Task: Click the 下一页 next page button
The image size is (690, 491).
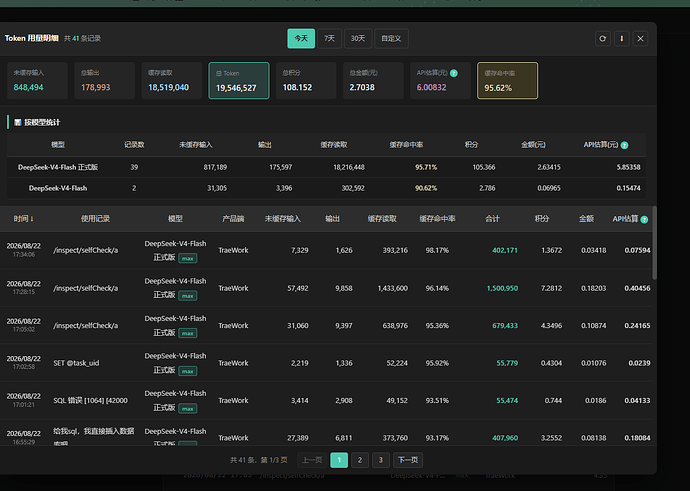Action: tap(408, 460)
